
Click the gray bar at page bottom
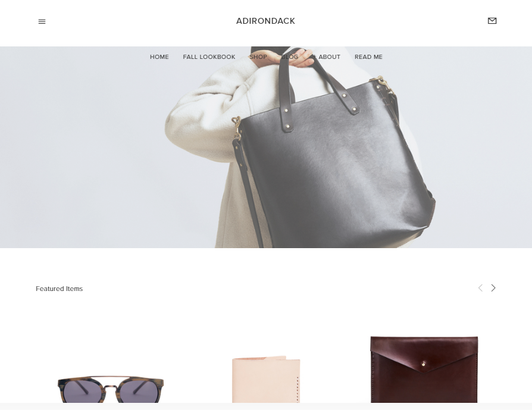266,406
